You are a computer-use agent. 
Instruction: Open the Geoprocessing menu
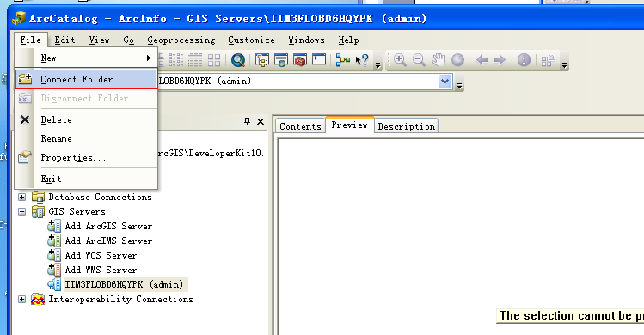click(x=181, y=40)
